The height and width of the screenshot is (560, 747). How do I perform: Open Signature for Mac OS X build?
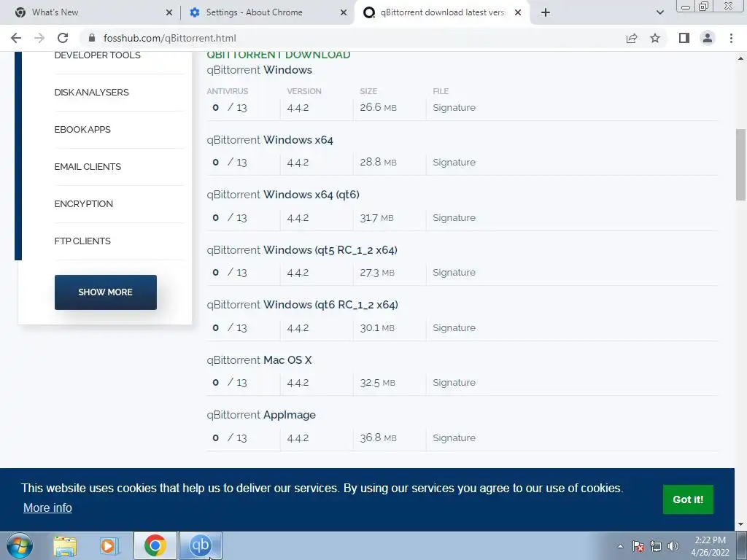[x=454, y=382]
